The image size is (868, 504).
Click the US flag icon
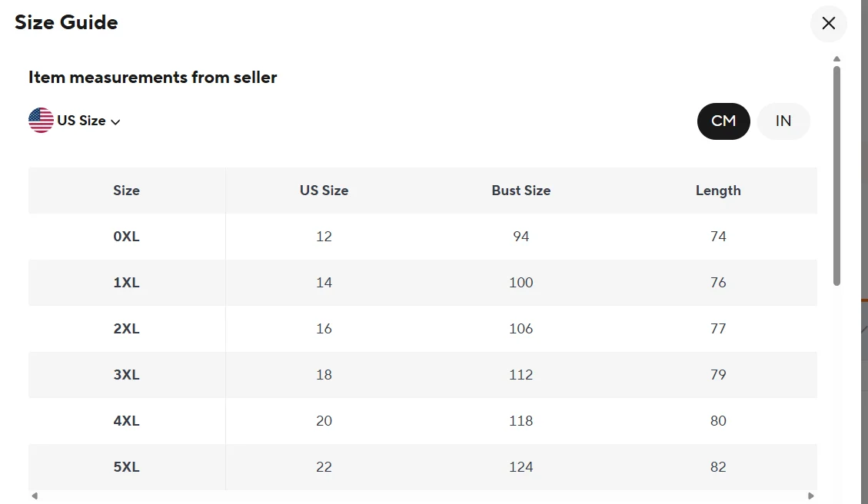pyautogui.click(x=41, y=121)
